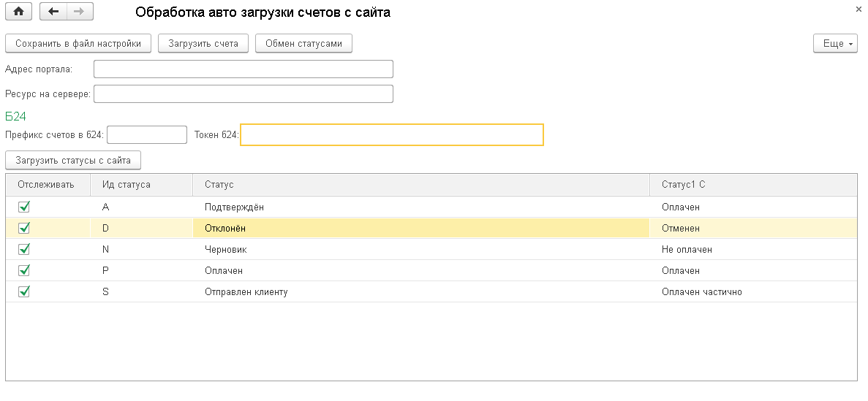The width and height of the screenshot is (868, 401).
Task: Select the Оплачен частично cell
Action: pyautogui.click(x=753, y=291)
